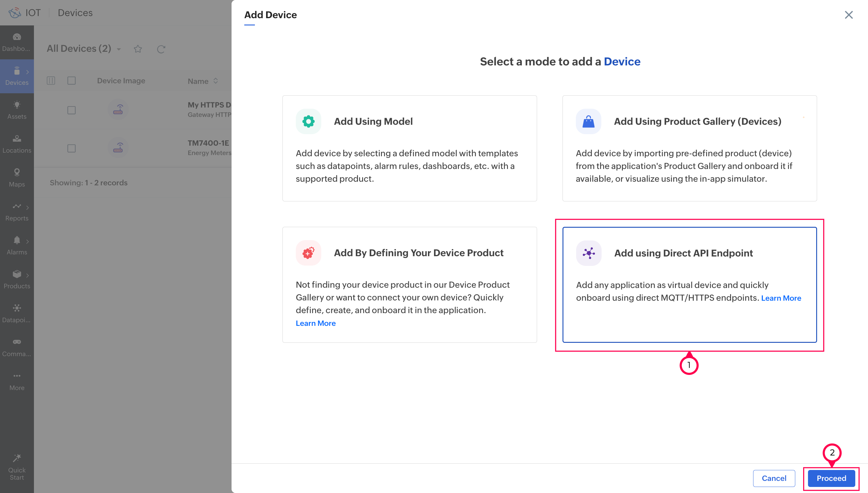Tick checkbox for TM7400-1E device row
Image resolution: width=868 pixels, height=493 pixels.
pos(72,148)
